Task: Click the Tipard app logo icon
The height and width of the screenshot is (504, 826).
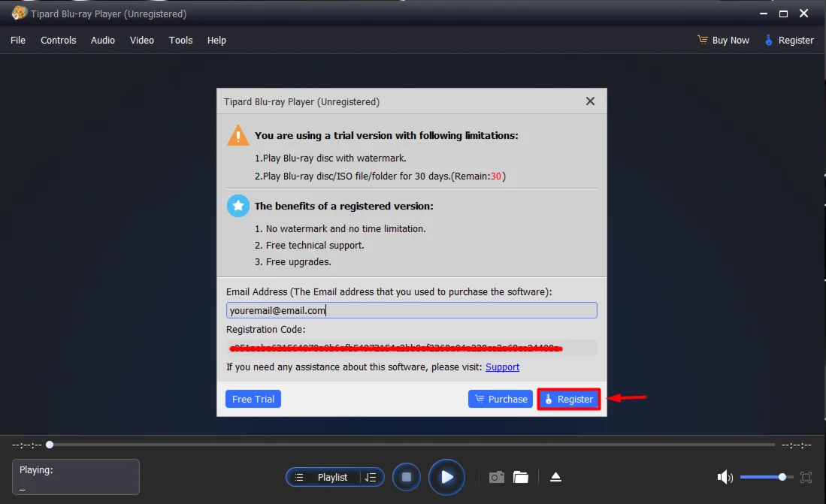Action: [x=19, y=13]
